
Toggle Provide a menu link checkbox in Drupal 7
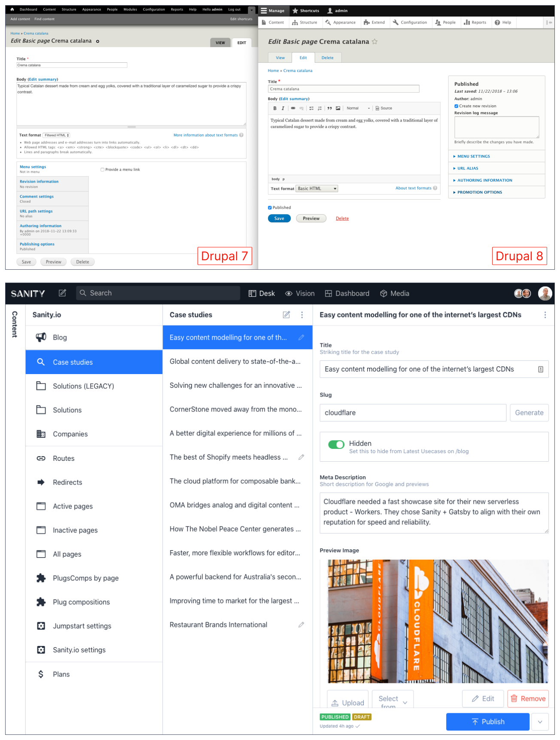click(102, 170)
